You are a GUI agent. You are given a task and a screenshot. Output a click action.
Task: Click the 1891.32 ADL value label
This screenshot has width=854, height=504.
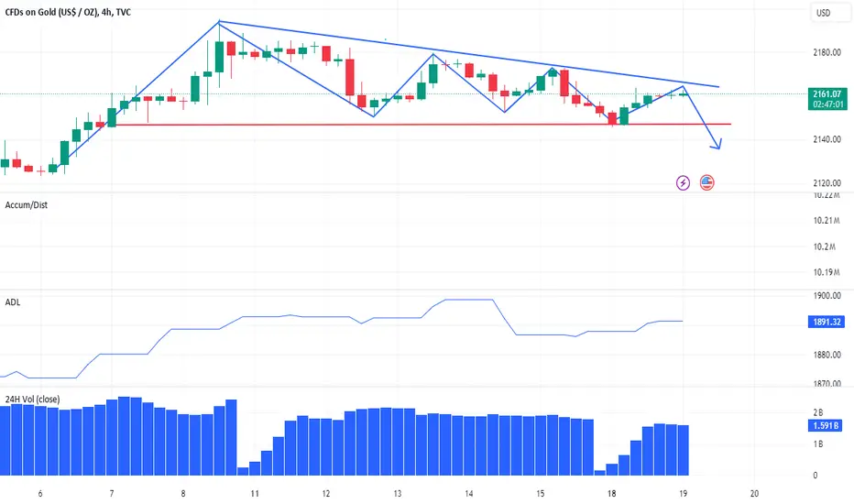(827, 322)
